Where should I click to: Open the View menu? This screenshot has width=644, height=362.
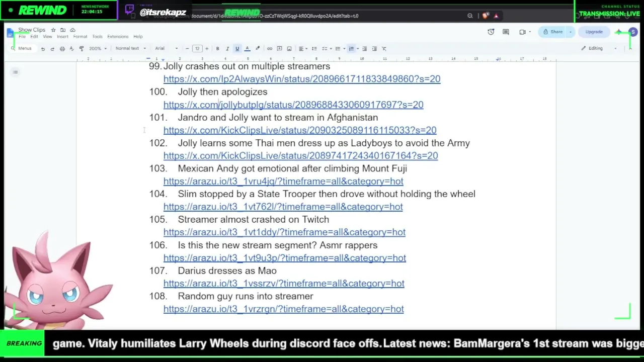[x=47, y=37]
